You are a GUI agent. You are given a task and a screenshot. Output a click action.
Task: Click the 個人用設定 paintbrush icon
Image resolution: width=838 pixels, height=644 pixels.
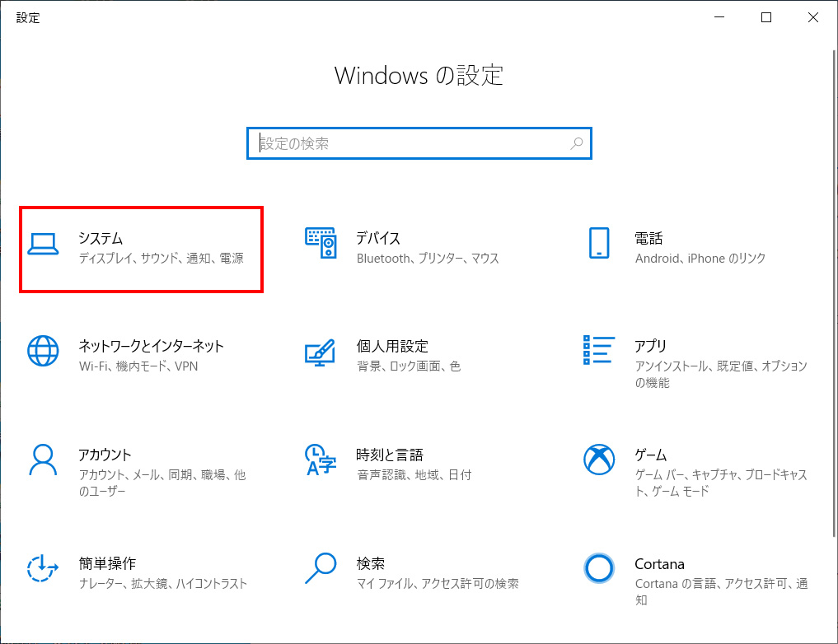click(321, 352)
